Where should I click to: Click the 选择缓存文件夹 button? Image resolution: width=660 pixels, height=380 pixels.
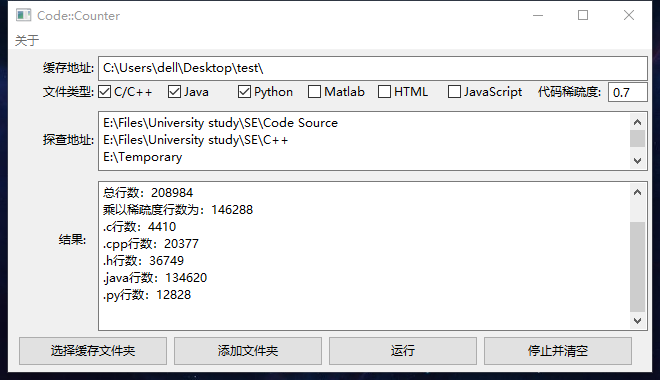pos(93,351)
